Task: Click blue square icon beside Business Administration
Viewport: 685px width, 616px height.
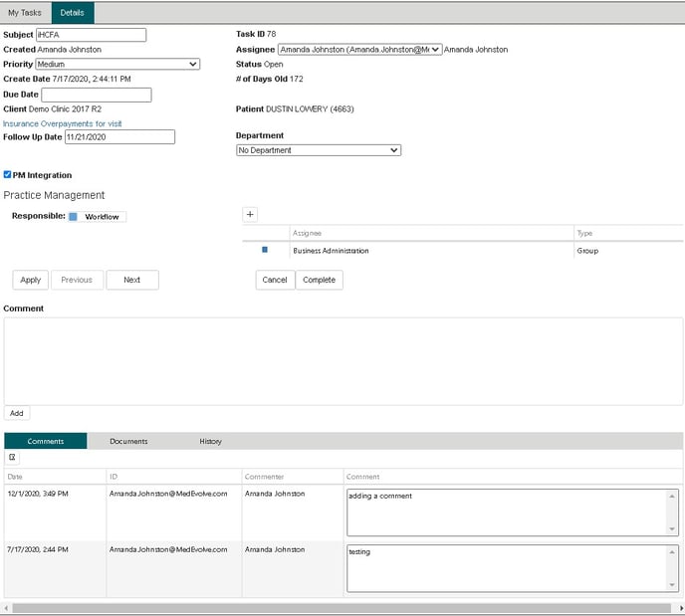Action: tap(265, 250)
